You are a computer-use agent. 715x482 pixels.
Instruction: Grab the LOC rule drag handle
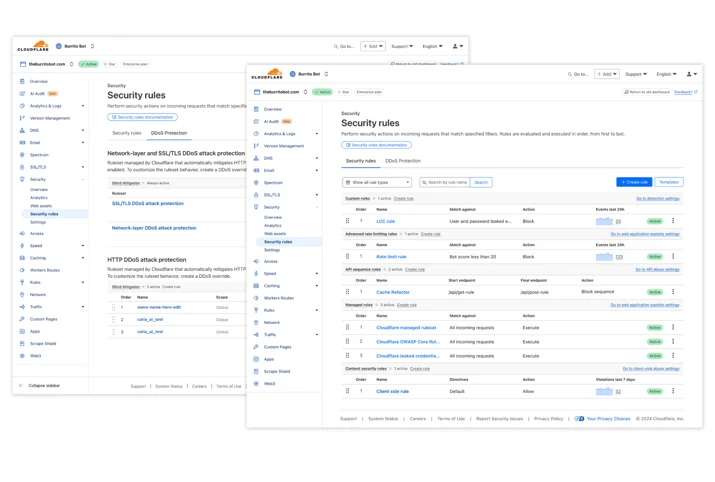click(347, 221)
